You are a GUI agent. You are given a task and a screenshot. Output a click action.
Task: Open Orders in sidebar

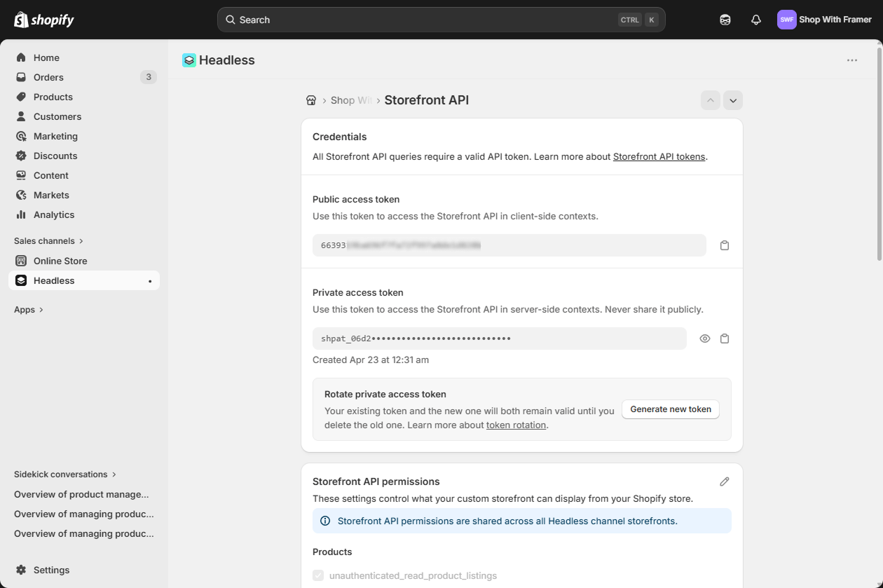coord(84,77)
